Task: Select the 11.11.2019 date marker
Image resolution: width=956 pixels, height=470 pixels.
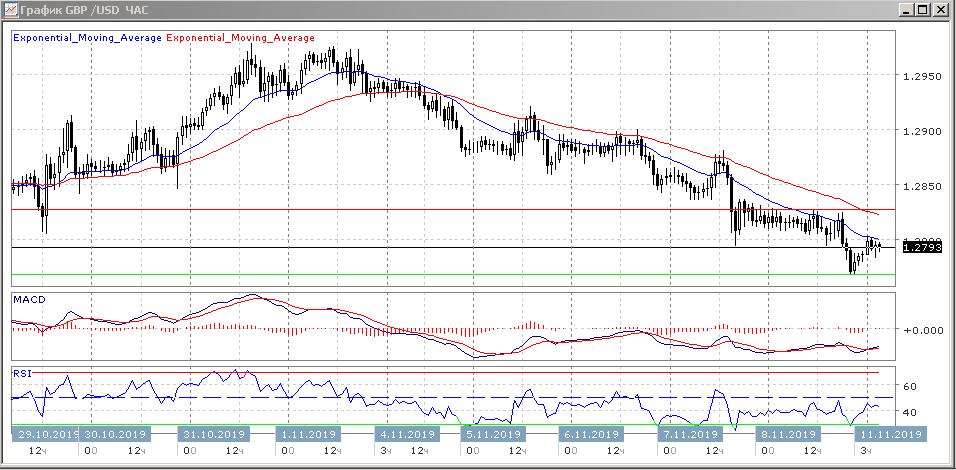Action: click(889, 435)
